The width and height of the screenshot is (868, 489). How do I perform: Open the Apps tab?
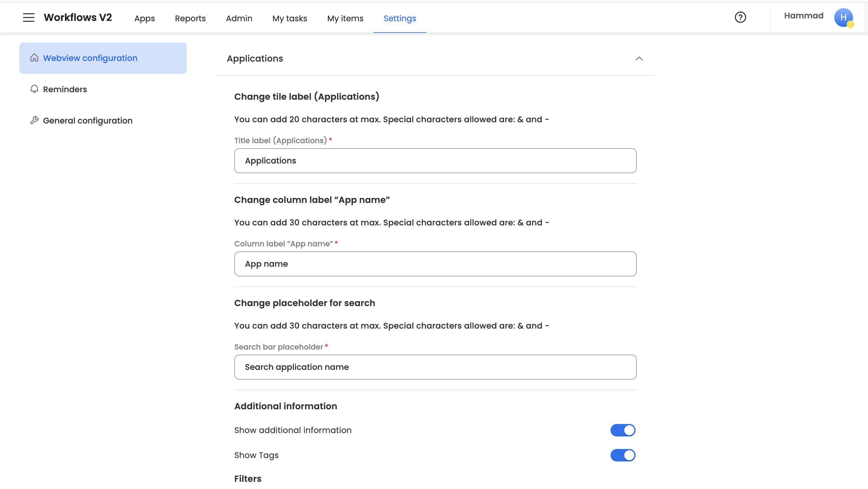[x=145, y=18]
